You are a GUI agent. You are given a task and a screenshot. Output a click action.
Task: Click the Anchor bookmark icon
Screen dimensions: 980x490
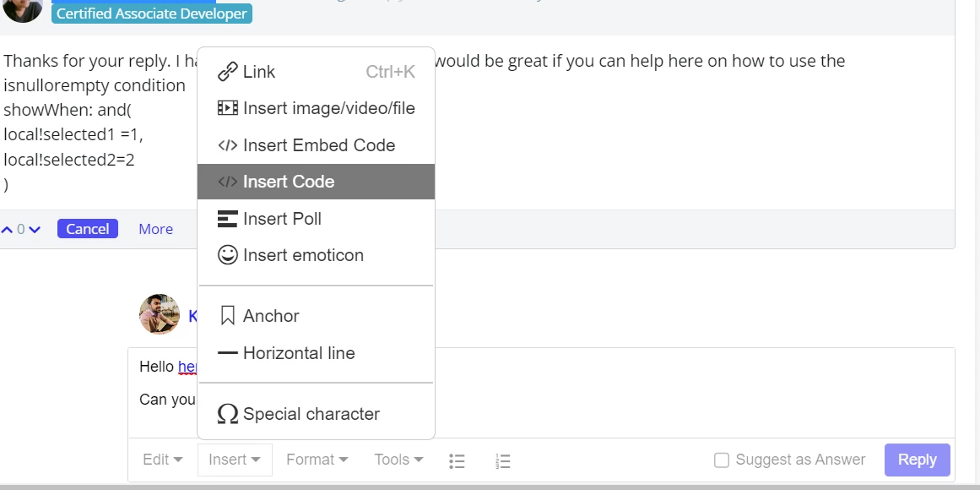coord(228,316)
